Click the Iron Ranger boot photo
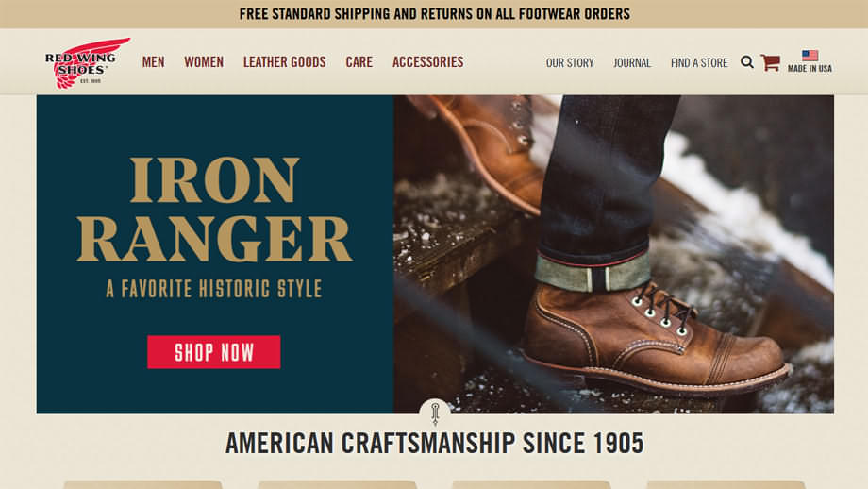This screenshot has height=489, width=868. [x=613, y=254]
